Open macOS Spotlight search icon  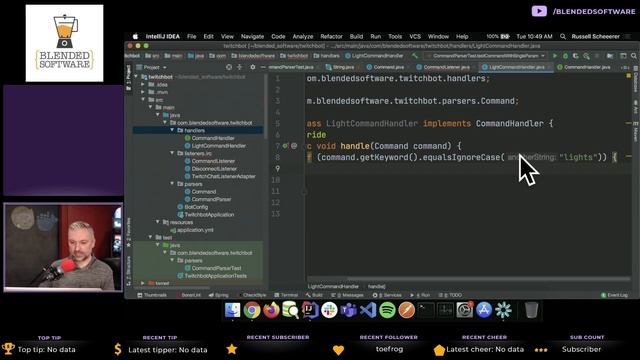[x=563, y=36]
